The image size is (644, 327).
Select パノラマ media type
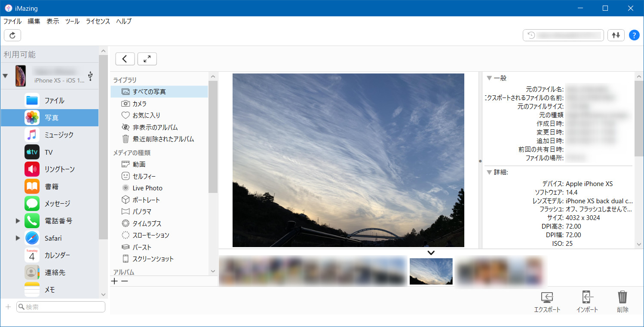click(159, 211)
